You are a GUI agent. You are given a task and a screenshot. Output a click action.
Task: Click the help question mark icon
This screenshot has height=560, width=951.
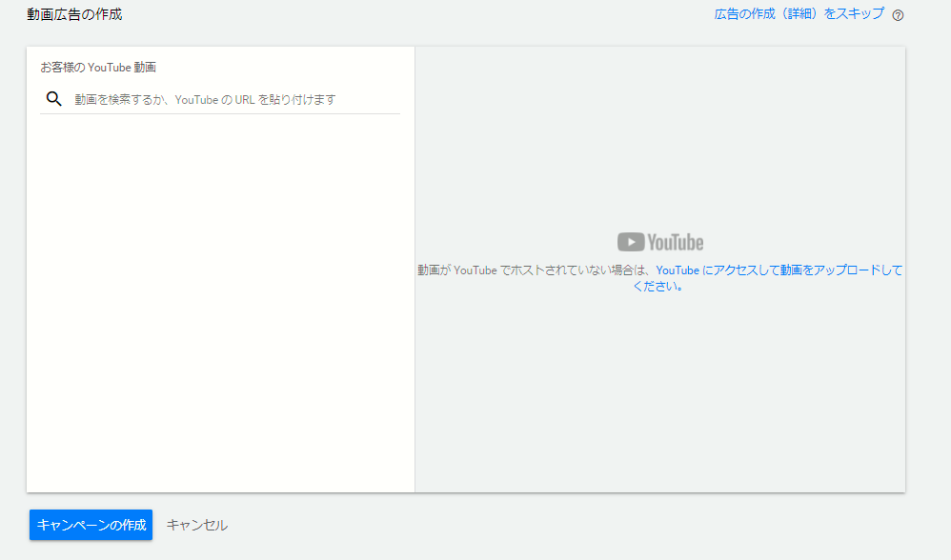coord(898,15)
